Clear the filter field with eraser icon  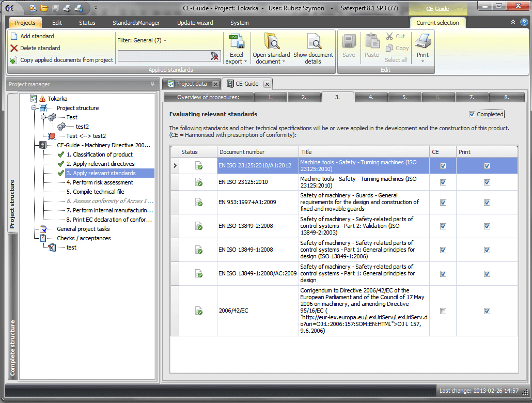[x=215, y=56]
